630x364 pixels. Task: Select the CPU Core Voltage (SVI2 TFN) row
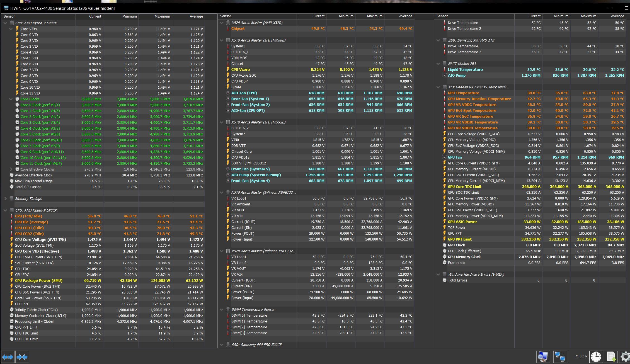103,239
